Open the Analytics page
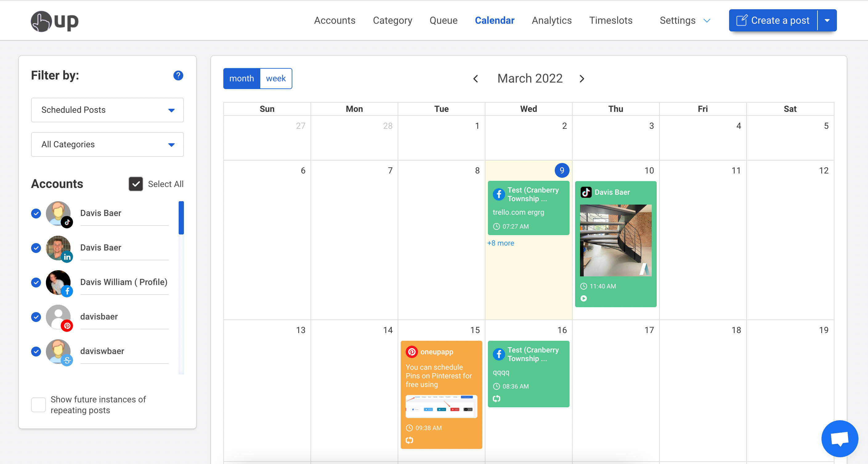 [x=551, y=21]
